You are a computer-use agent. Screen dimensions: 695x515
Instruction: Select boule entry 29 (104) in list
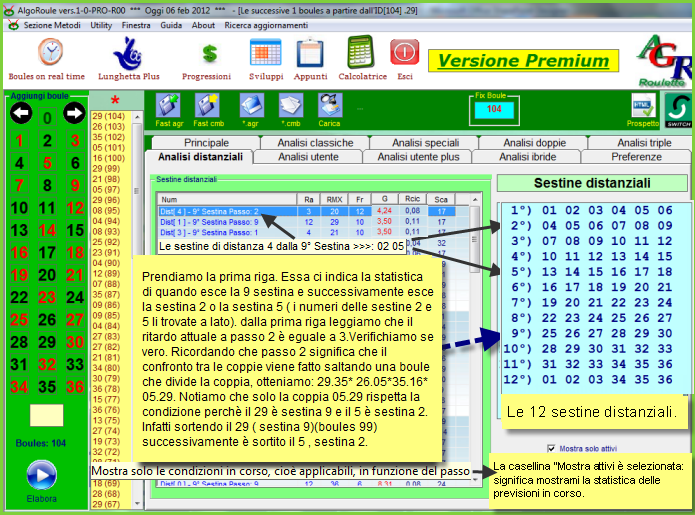coord(109,116)
